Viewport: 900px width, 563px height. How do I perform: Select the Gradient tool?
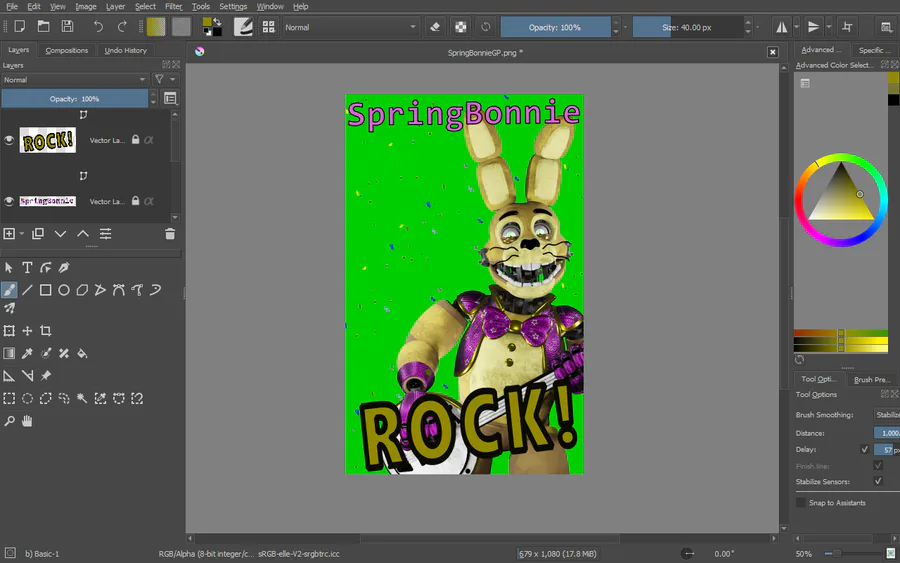(9, 353)
